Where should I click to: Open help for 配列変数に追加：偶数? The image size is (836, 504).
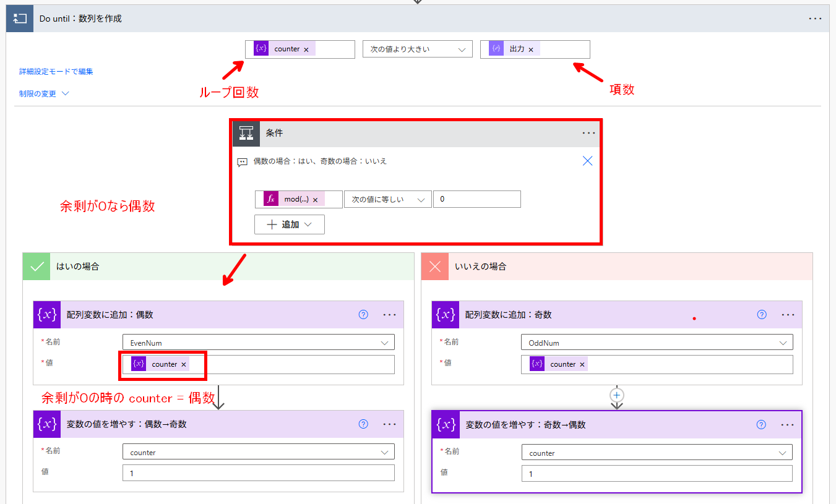pos(363,315)
